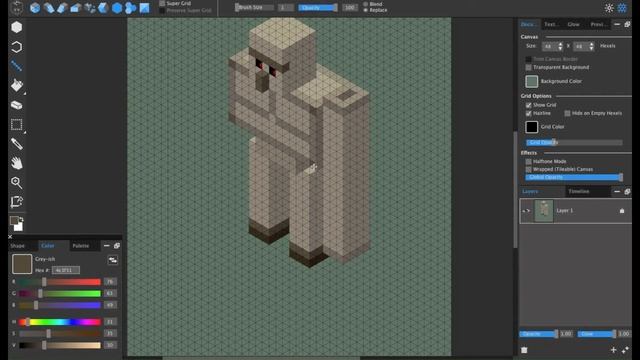Select the lasso outline tool
The image size is (640, 360).
[16, 47]
